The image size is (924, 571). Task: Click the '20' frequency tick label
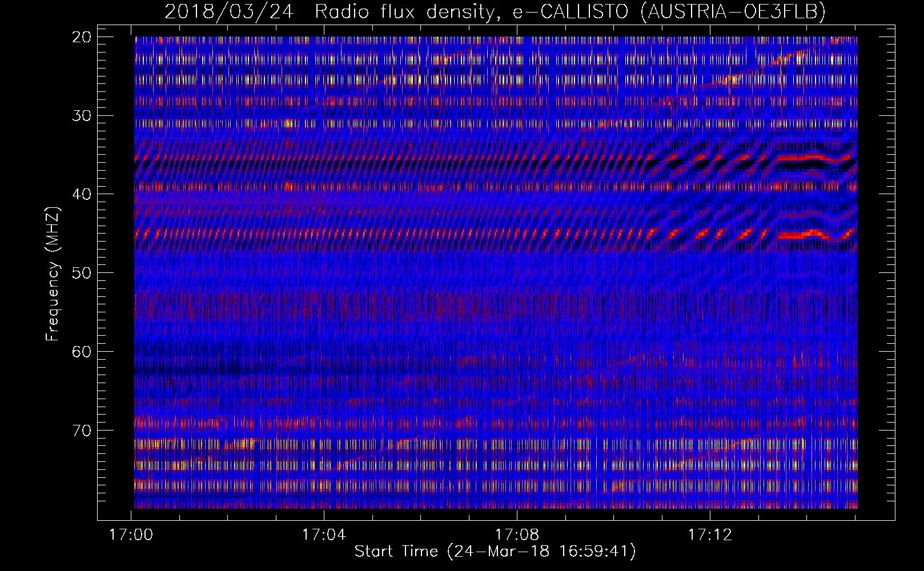pos(82,37)
